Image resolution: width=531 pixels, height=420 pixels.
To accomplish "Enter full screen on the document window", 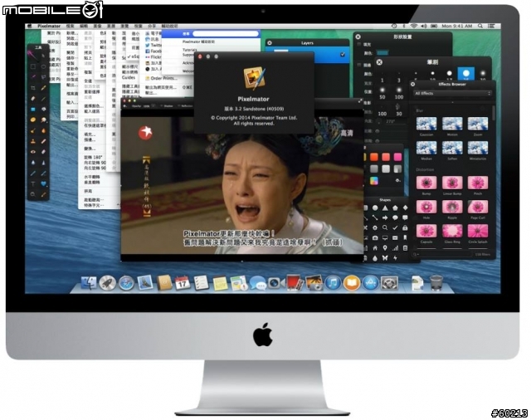I will point(359,101).
